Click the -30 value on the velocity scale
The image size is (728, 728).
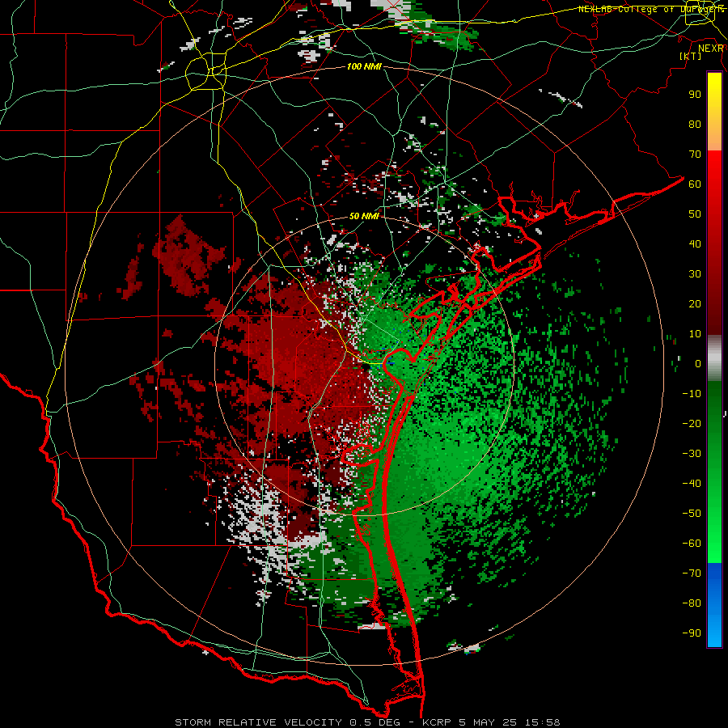tap(692, 454)
